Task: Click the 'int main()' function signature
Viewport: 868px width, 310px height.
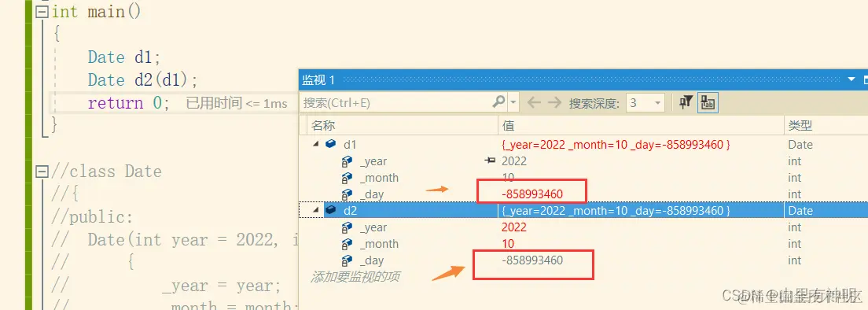Action: pyautogui.click(x=97, y=12)
